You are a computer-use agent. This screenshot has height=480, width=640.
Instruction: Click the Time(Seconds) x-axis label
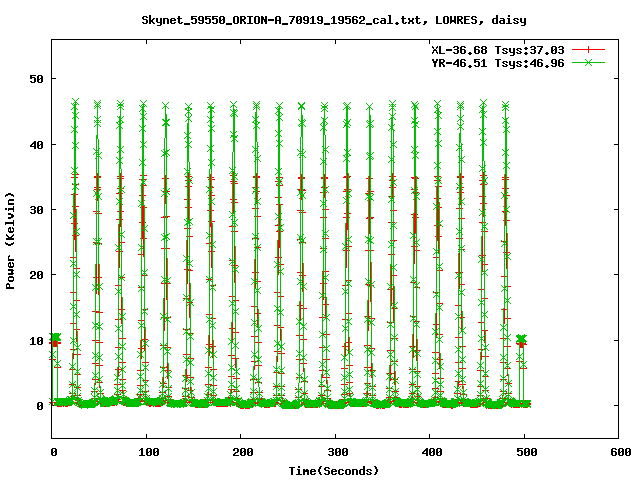pos(334,471)
